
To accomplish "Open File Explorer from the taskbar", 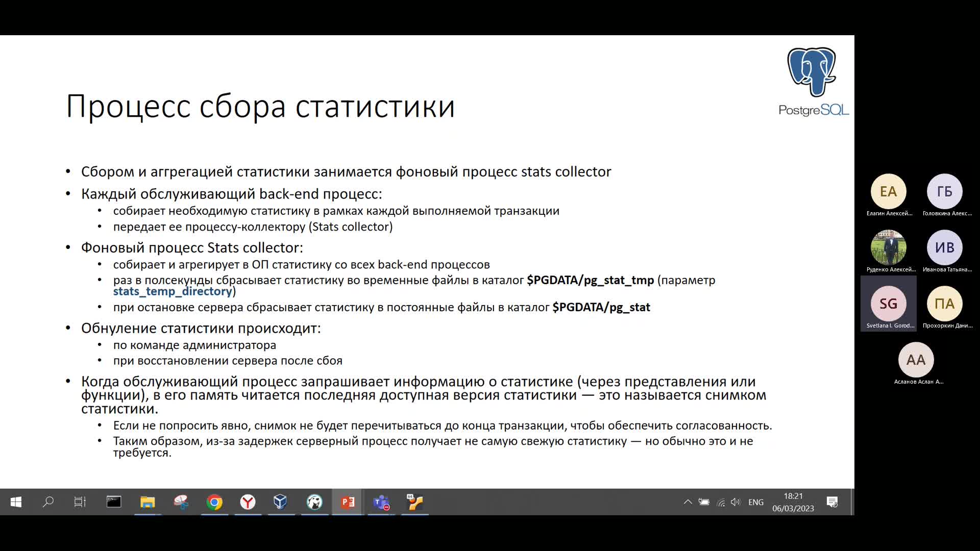I will pos(148,502).
